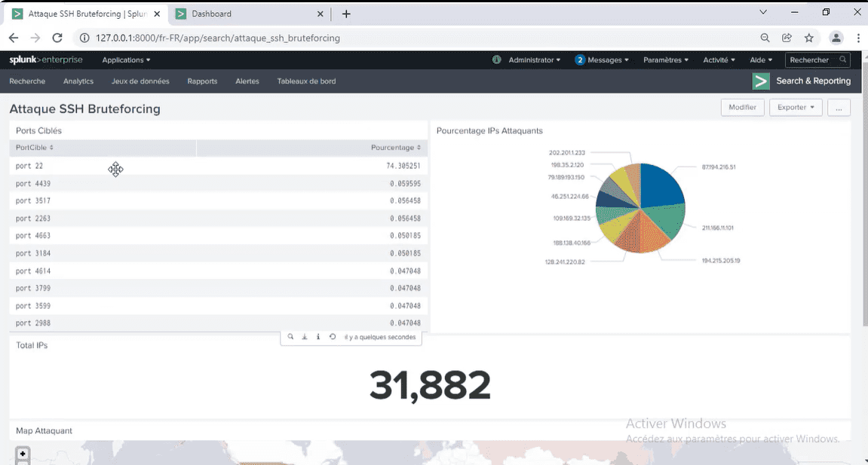Open browser zoom magnifier icon
The width and height of the screenshot is (868, 465).
[x=765, y=38]
